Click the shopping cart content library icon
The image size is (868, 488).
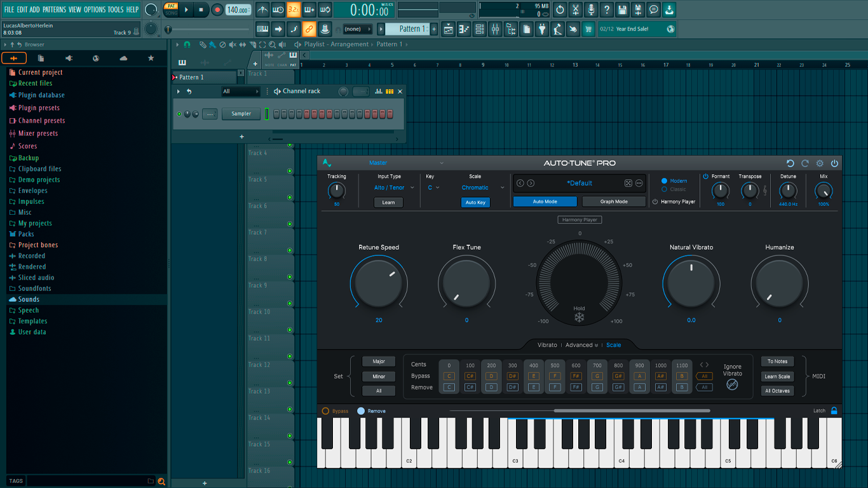coord(588,29)
